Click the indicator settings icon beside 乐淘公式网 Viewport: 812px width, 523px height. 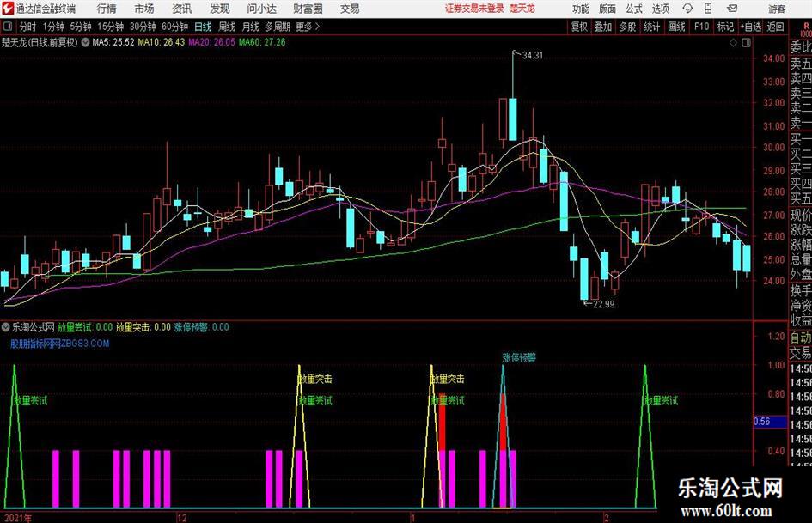(6, 327)
